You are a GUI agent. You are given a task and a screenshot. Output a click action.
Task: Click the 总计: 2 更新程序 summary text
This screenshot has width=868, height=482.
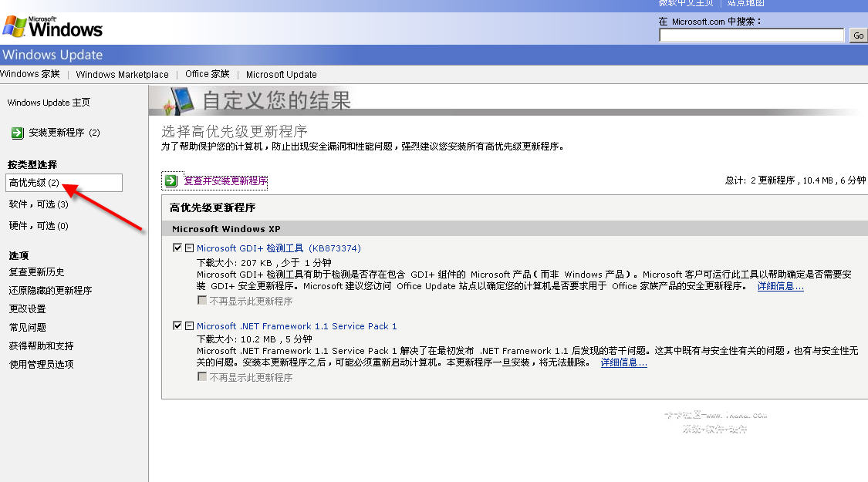795,180
